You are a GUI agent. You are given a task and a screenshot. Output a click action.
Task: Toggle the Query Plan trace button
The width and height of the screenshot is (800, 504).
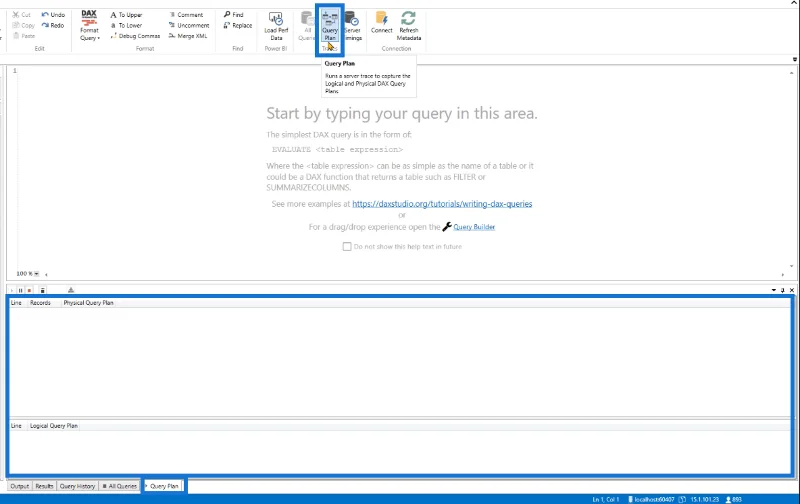[x=330, y=26]
